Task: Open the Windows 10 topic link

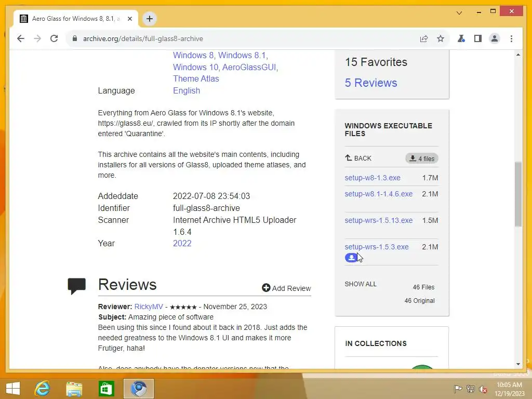Action: (x=195, y=67)
